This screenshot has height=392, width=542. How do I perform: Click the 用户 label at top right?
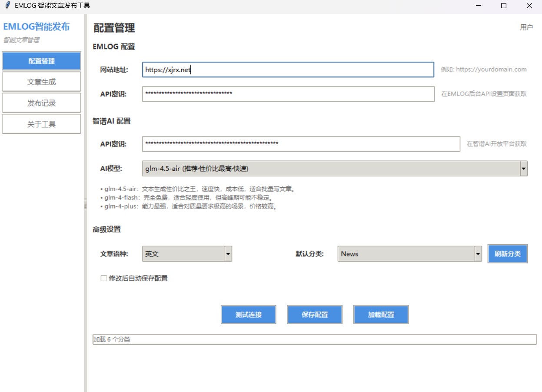point(526,27)
